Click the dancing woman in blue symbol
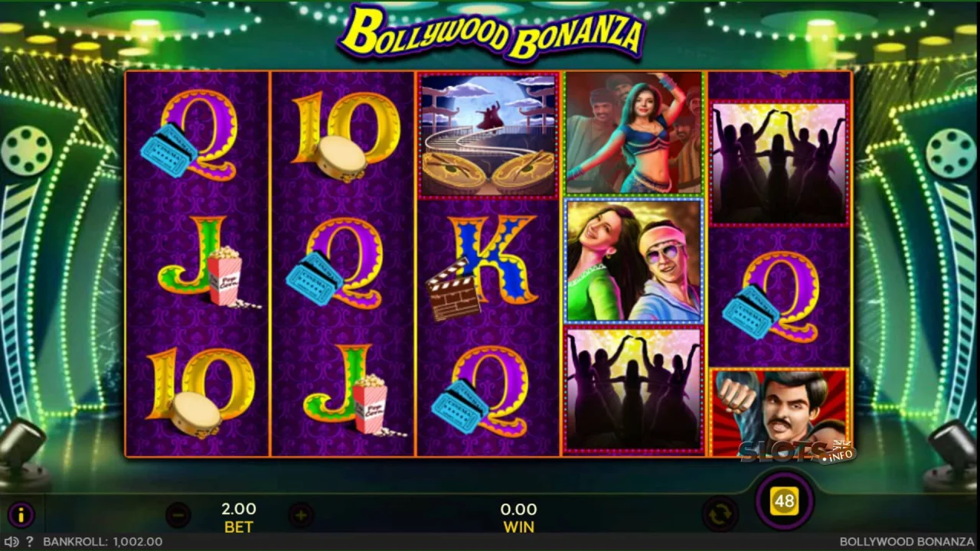The height and width of the screenshot is (551, 980). point(634,134)
